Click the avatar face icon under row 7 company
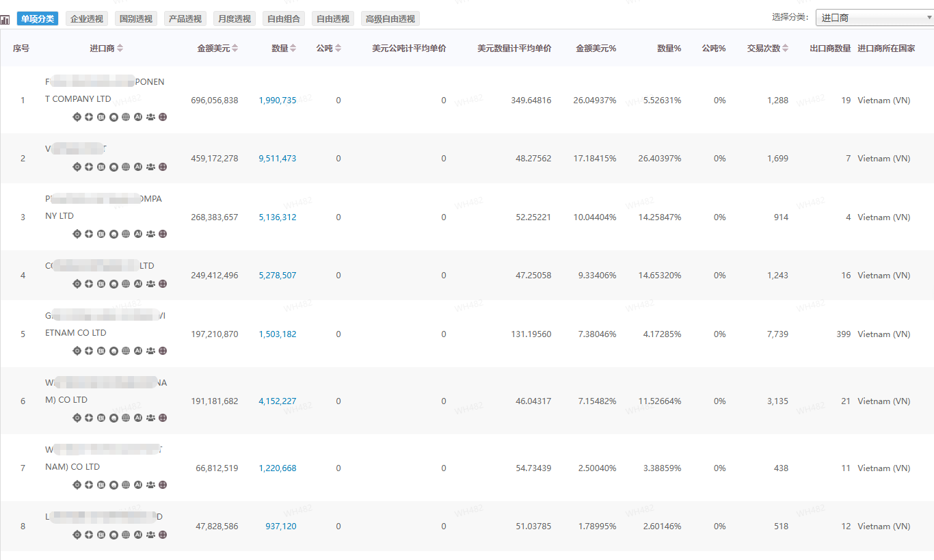The height and width of the screenshot is (560, 934). [114, 484]
